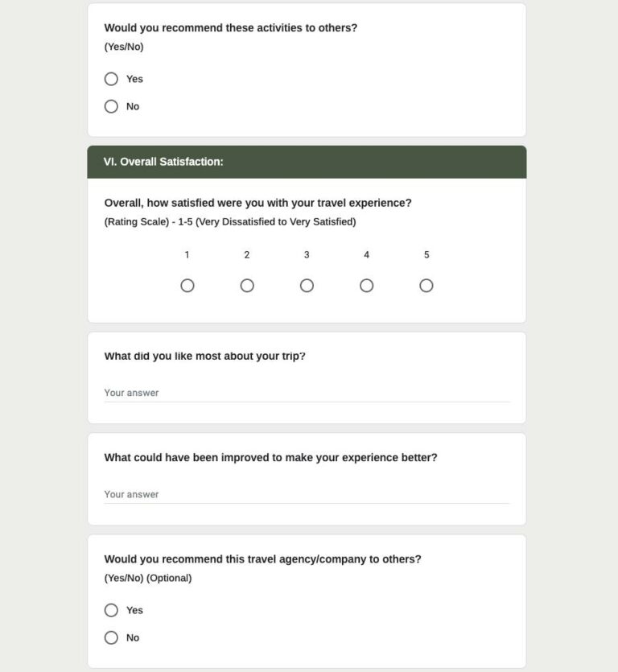618x672 pixels.
Task: Click answer field for what could be improved
Action: tap(307, 494)
